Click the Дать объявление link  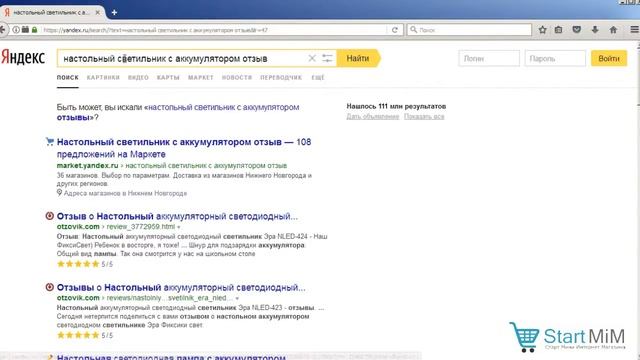tap(373, 117)
